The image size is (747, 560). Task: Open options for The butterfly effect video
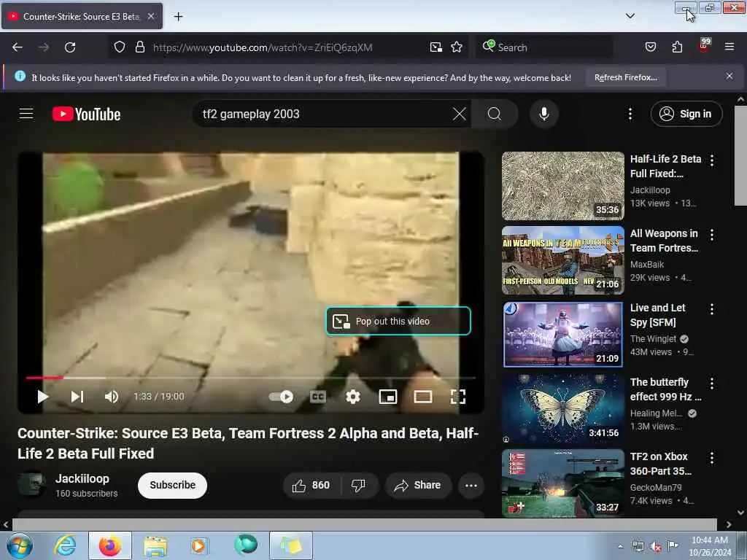[x=712, y=384]
